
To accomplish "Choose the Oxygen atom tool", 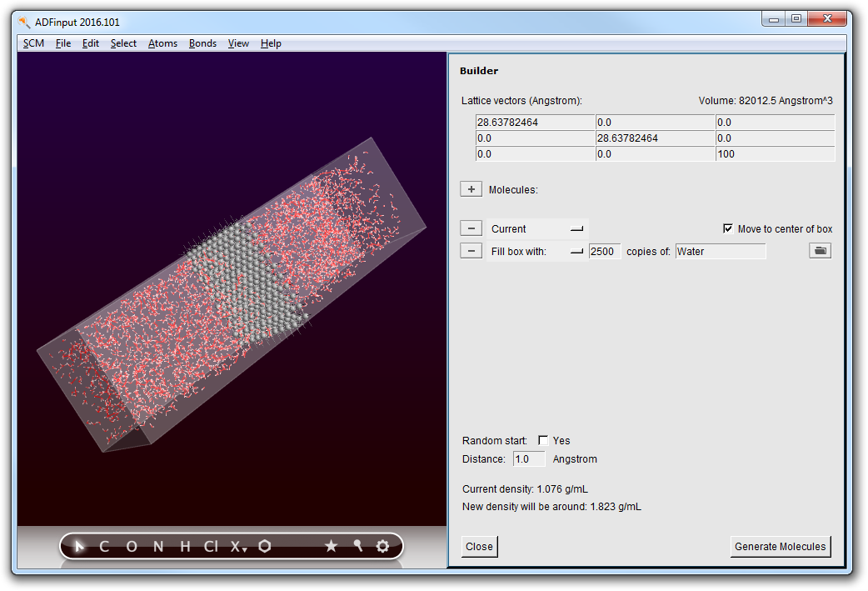I will point(131,547).
